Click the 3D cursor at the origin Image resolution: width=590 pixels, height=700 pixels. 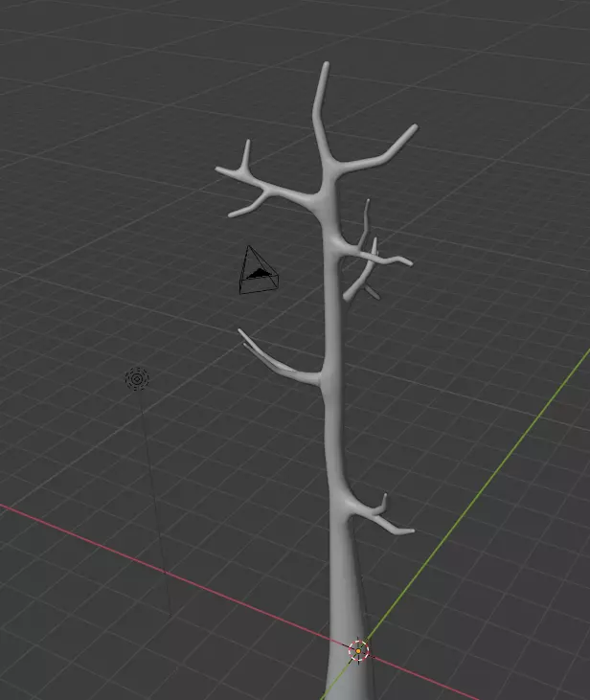358,651
